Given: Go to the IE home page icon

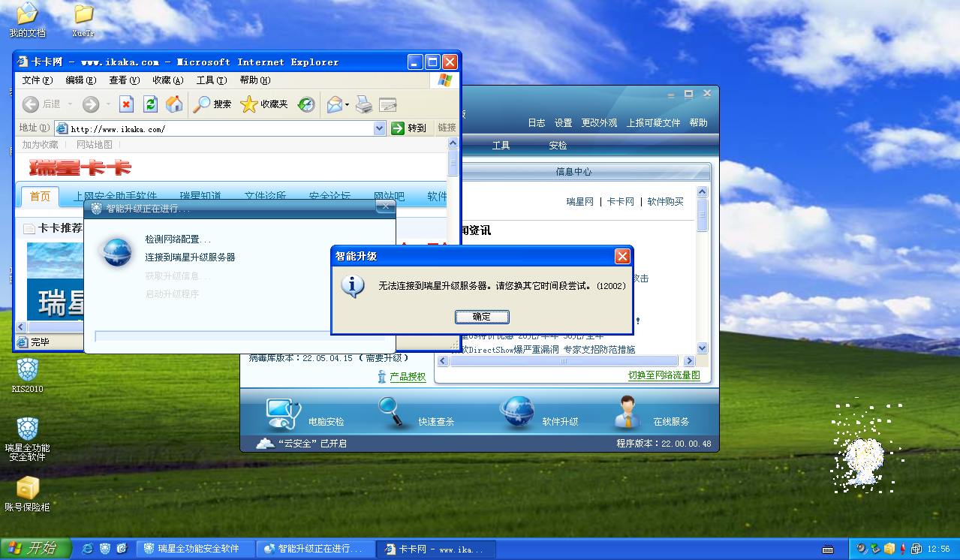Looking at the screenshot, I should pos(174,104).
